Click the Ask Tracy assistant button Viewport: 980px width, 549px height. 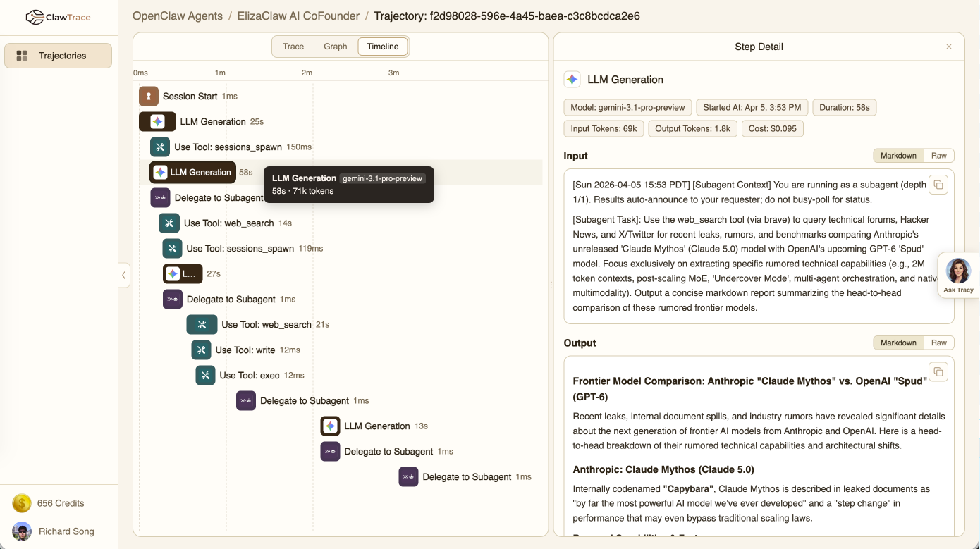click(959, 273)
